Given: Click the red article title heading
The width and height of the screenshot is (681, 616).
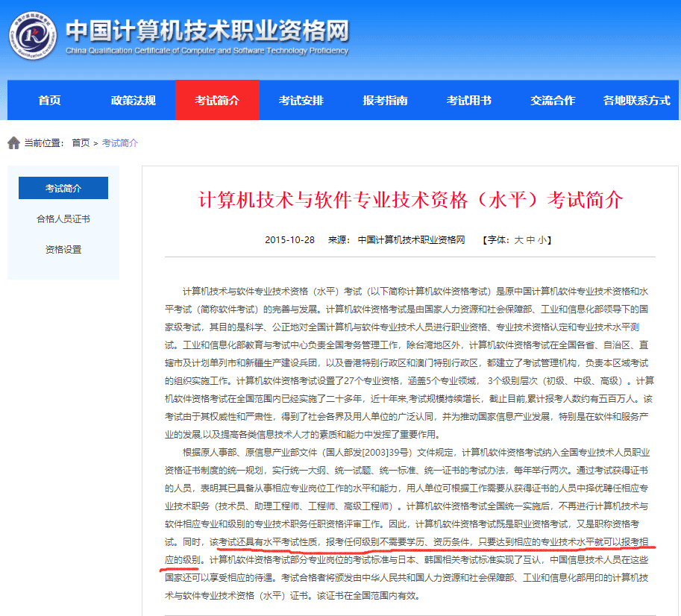Looking at the screenshot, I should 409,200.
